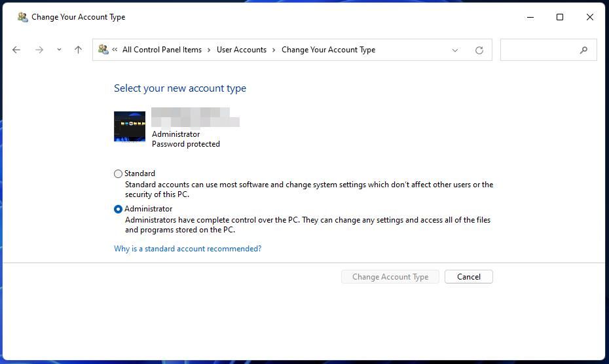Click Change Your Account Type breadcrumb
The width and height of the screenshot is (609, 364).
pyautogui.click(x=328, y=50)
